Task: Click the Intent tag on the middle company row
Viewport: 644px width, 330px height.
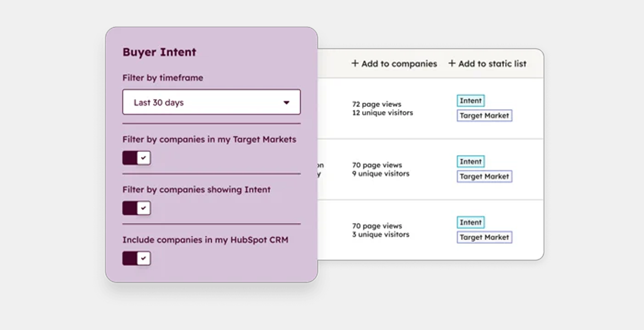Action: click(x=470, y=161)
